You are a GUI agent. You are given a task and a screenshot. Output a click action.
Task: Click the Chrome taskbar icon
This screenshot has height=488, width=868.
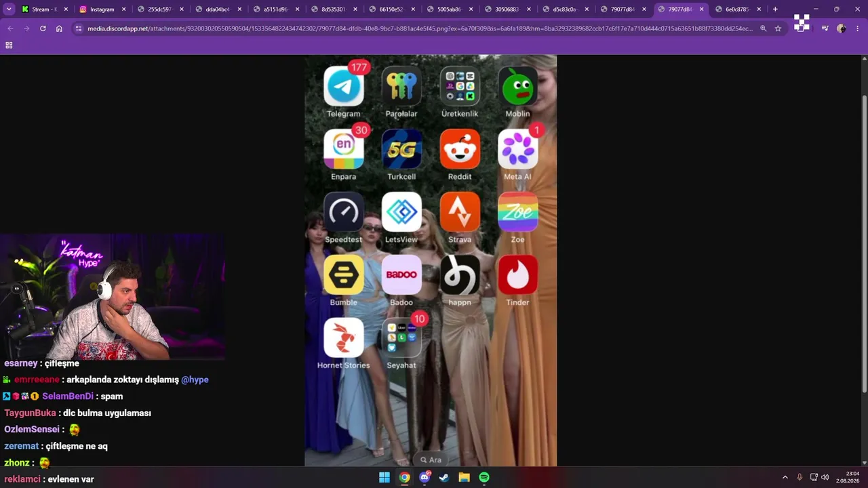click(404, 477)
